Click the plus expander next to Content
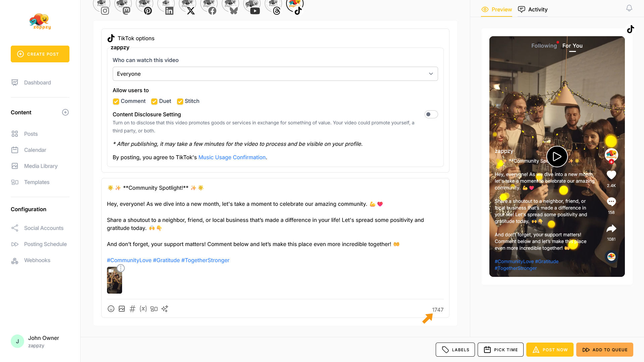Image resolution: width=644 pixels, height=362 pixels. pos(65,112)
